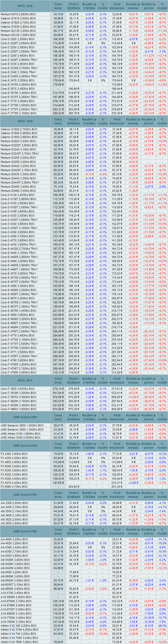
Task: Click Pred 2 týždňami header in AMD Socket AM3 section
Action: coord(74,446)
